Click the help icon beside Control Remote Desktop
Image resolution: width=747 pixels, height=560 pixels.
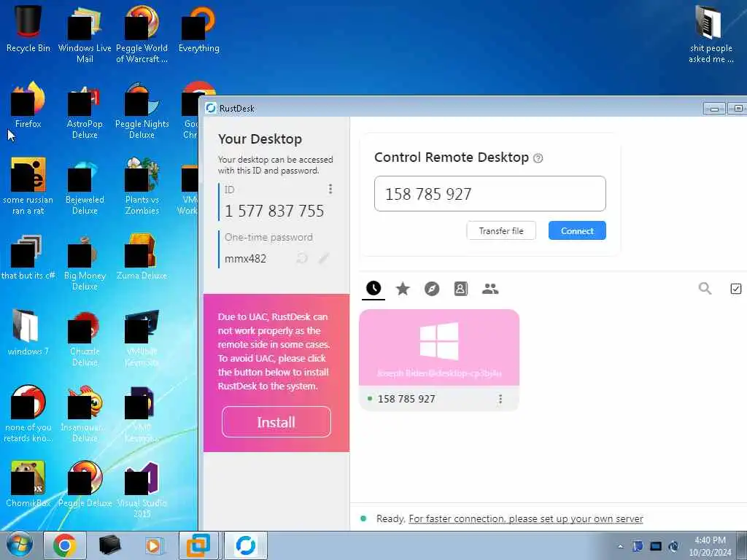pos(538,158)
